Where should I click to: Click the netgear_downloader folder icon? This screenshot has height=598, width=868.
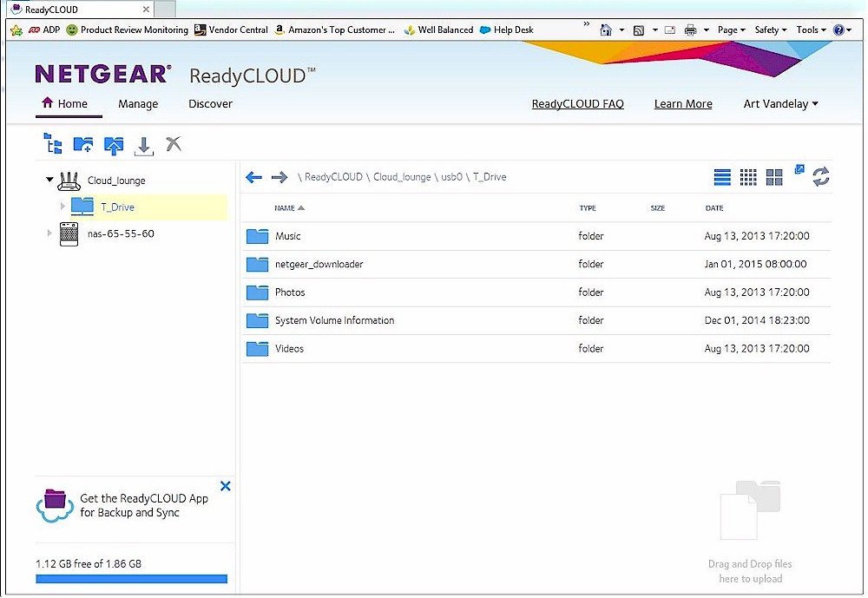(x=257, y=264)
